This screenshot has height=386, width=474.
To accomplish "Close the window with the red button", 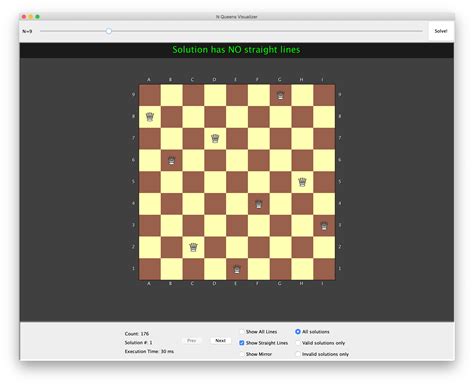I will [24, 17].
